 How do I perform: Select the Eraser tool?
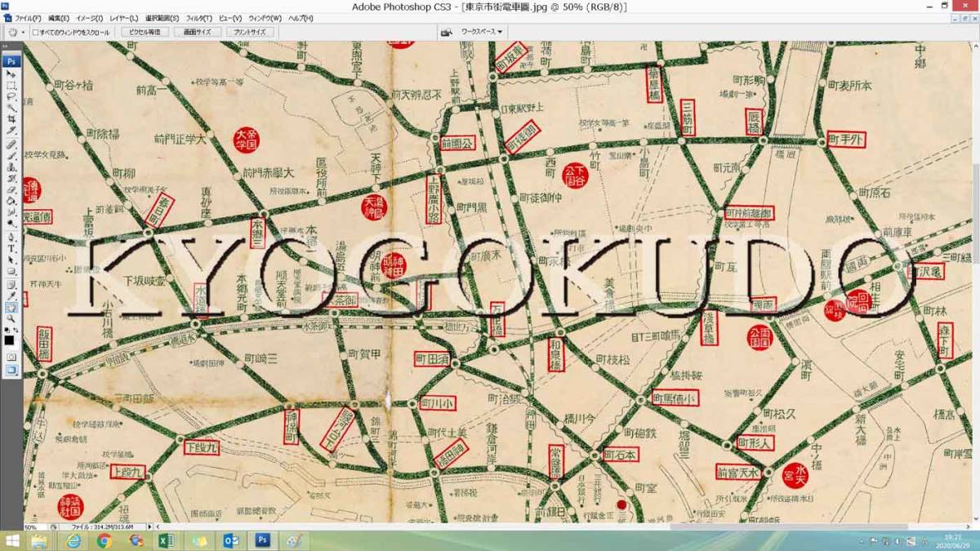[11, 189]
